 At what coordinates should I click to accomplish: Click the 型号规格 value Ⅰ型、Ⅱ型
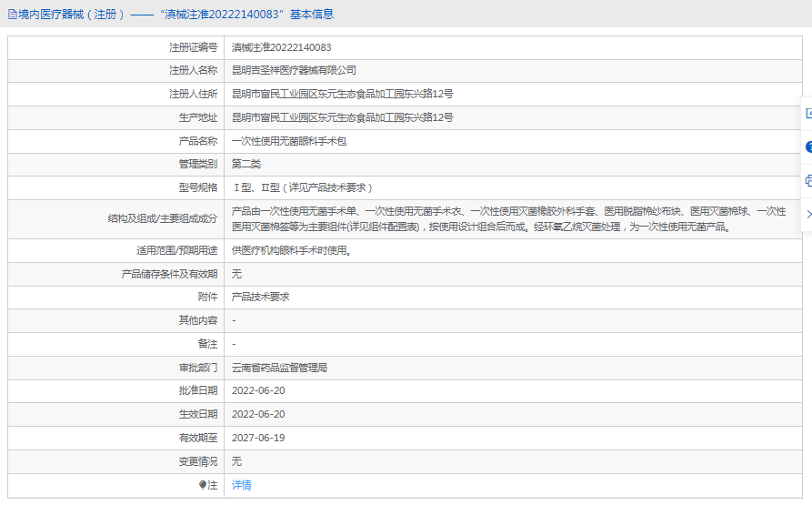click(302, 187)
